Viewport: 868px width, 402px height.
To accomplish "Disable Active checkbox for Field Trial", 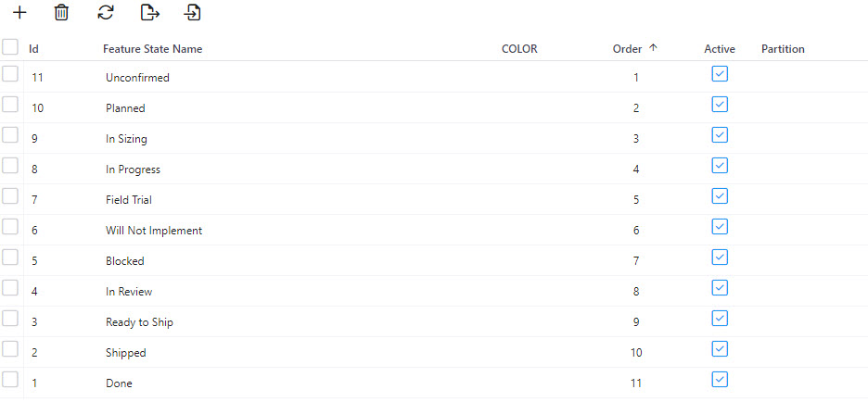I will [x=720, y=196].
